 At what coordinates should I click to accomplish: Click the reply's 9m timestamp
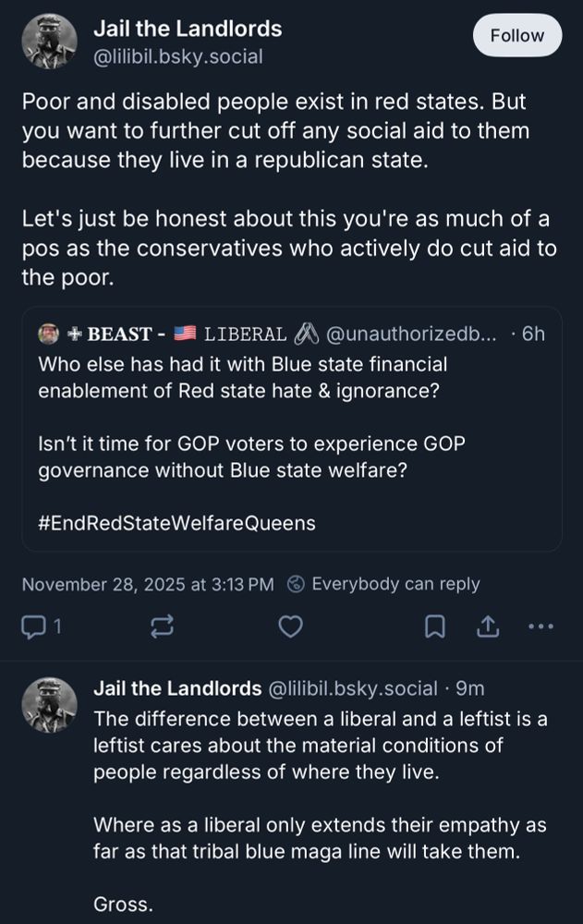pyautogui.click(x=470, y=688)
